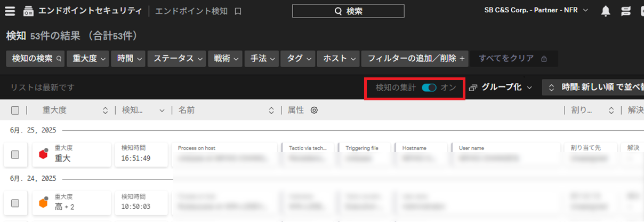
Task: Click the リストは最新です status text
Action: coord(42,88)
